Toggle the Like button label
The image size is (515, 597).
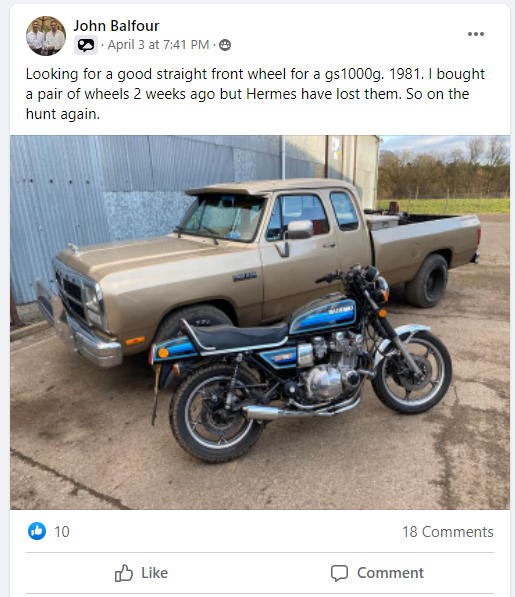pos(154,573)
